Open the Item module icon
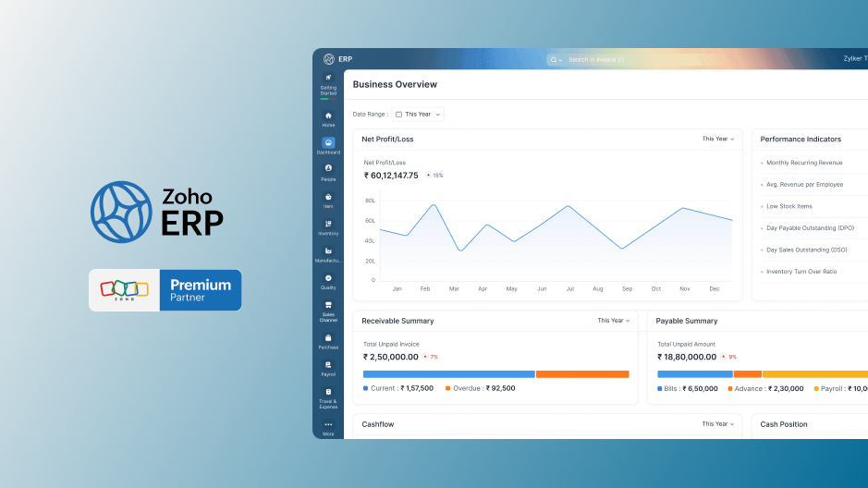 tap(328, 197)
